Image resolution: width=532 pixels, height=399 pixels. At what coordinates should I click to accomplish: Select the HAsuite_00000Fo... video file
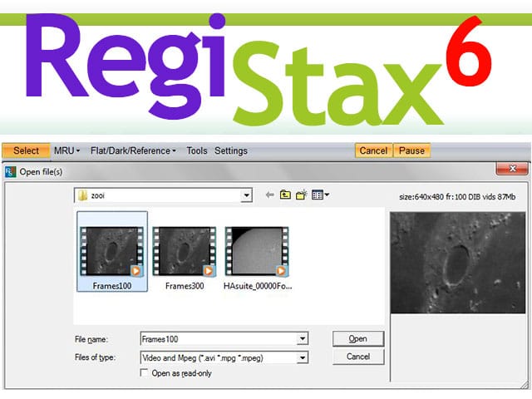point(257,252)
